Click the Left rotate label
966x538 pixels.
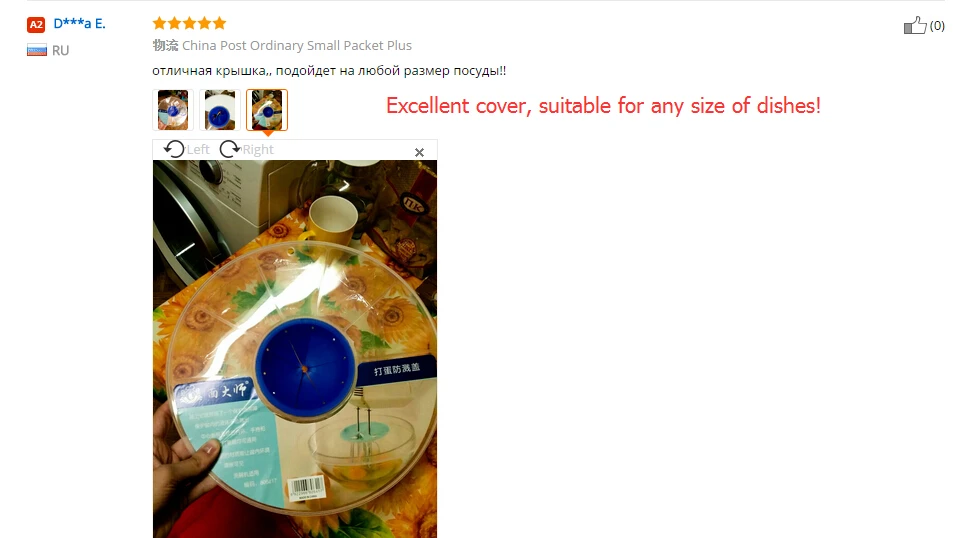[198, 150]
